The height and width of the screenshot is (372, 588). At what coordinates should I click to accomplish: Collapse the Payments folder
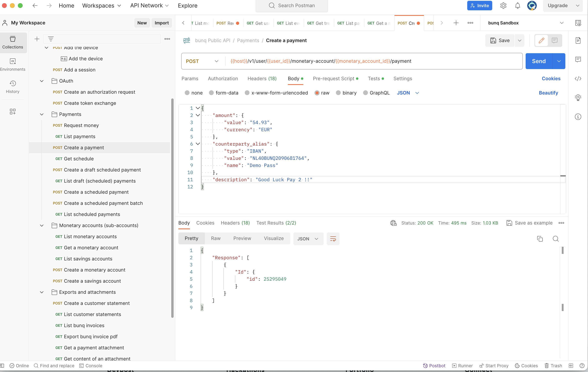[42, 114]
